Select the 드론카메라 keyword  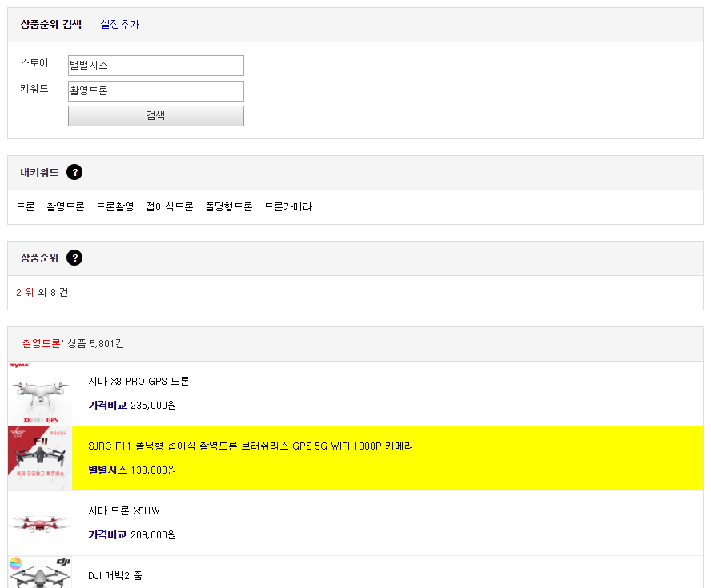click(x=288, y=207)
